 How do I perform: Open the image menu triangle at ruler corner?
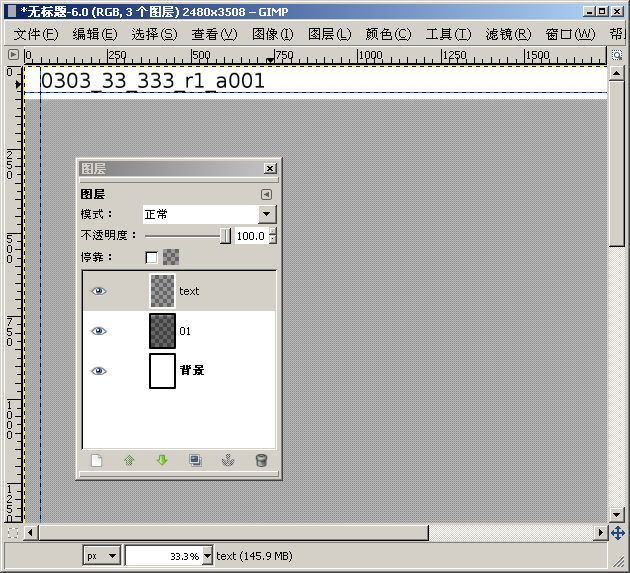click(13, 54)
